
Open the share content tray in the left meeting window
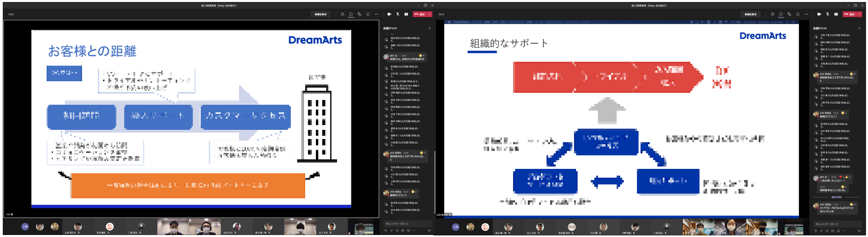coord(406,14)
